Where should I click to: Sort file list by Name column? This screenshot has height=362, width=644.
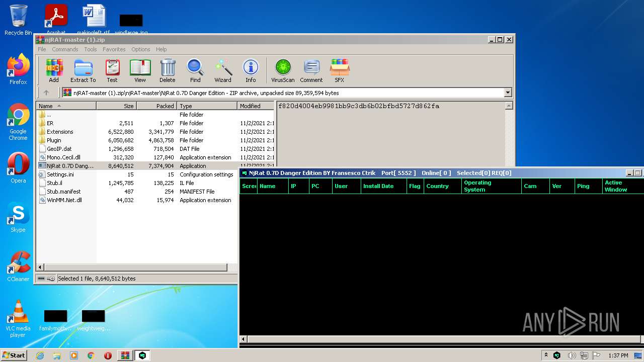tap(66, 106)
